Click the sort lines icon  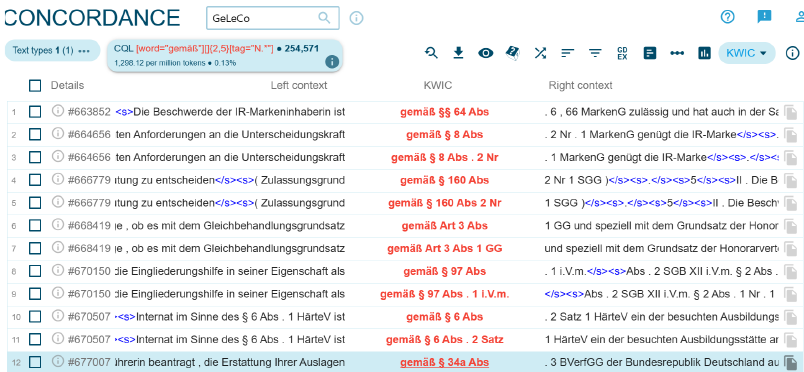pos(567,53)
